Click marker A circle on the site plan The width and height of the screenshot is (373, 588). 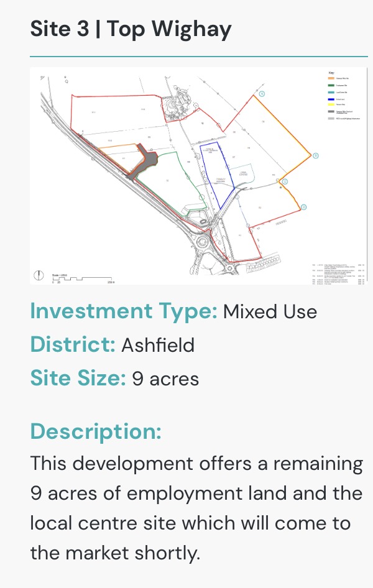262,94
